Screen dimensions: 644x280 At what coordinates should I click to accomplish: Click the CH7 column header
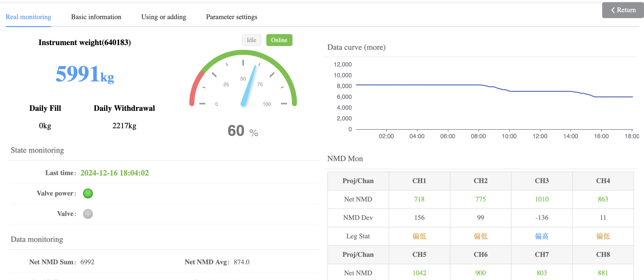[542, 254]
